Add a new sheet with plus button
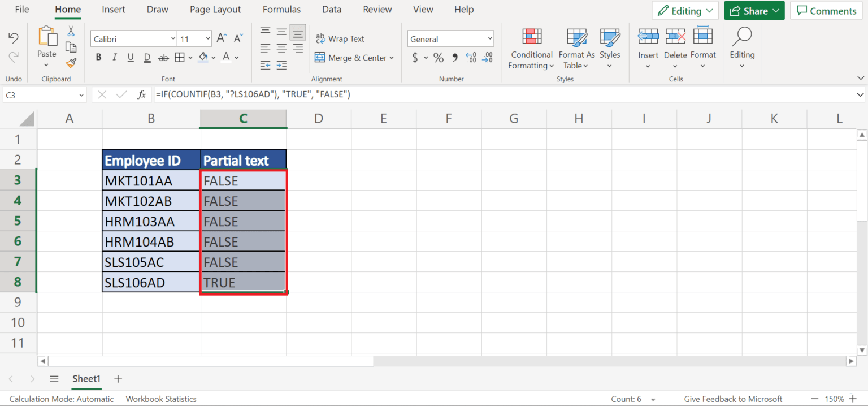 (118, 379)
